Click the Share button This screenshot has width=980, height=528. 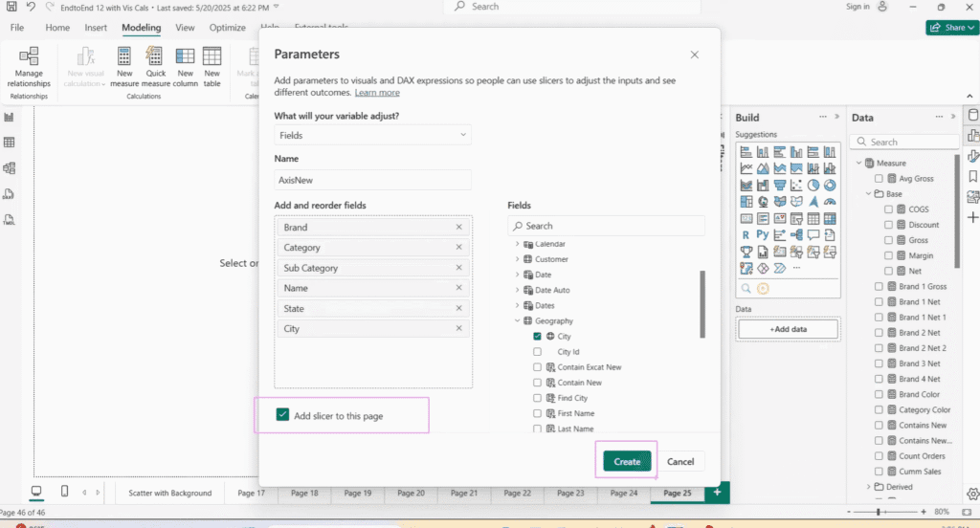[952, 28]
